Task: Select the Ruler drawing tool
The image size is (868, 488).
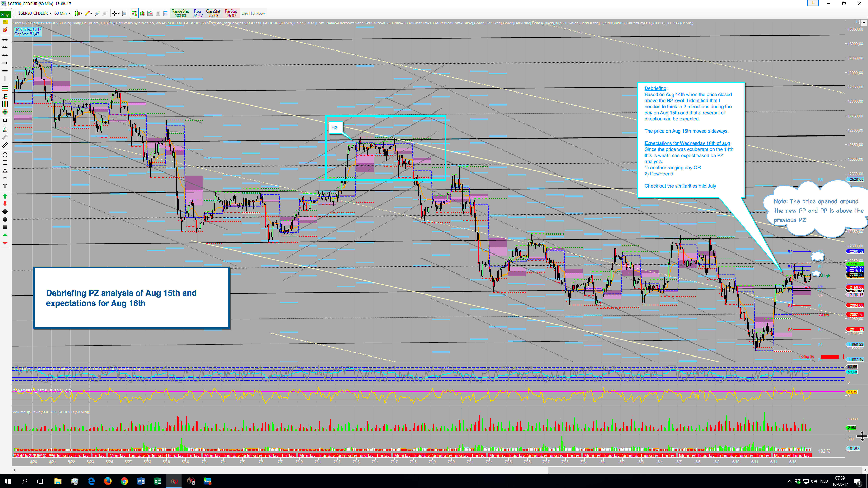Action: pos(5,22)
